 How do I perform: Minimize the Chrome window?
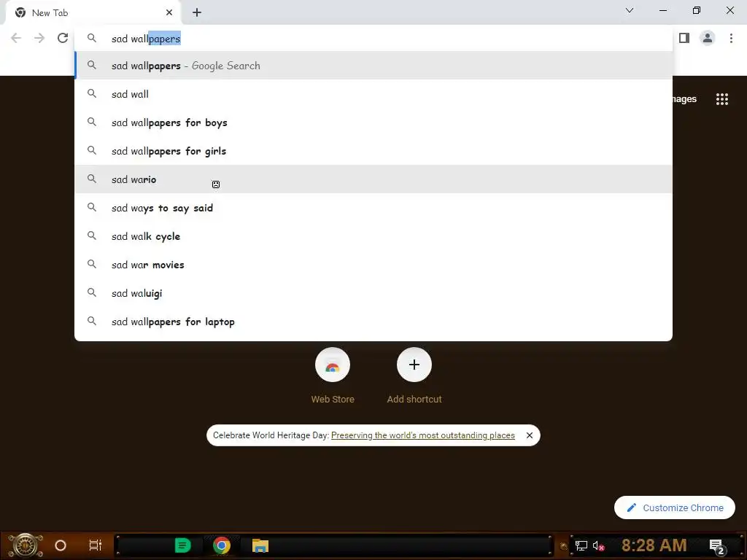click(x=662, y=10)
